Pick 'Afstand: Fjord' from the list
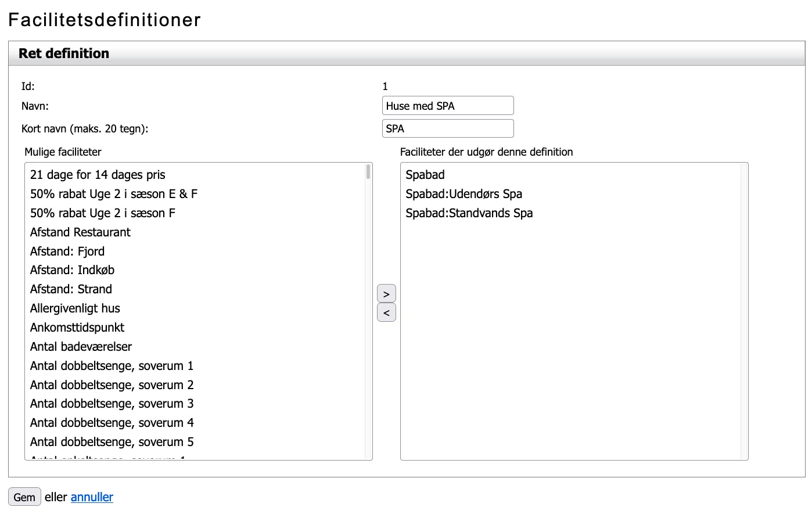 (67, 251)
